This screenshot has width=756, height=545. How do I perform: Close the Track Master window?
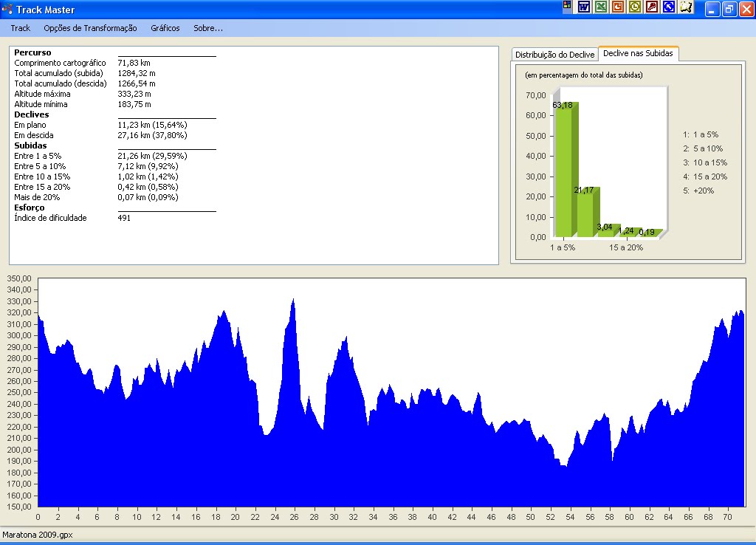point(746,9)
